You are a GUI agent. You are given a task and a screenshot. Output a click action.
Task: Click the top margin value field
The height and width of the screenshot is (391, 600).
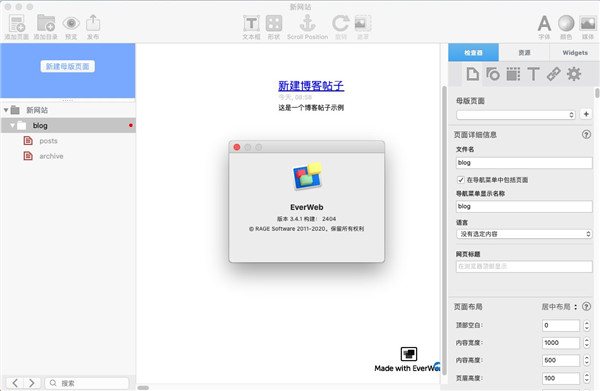pyautogui.click(x=561, y=326)
